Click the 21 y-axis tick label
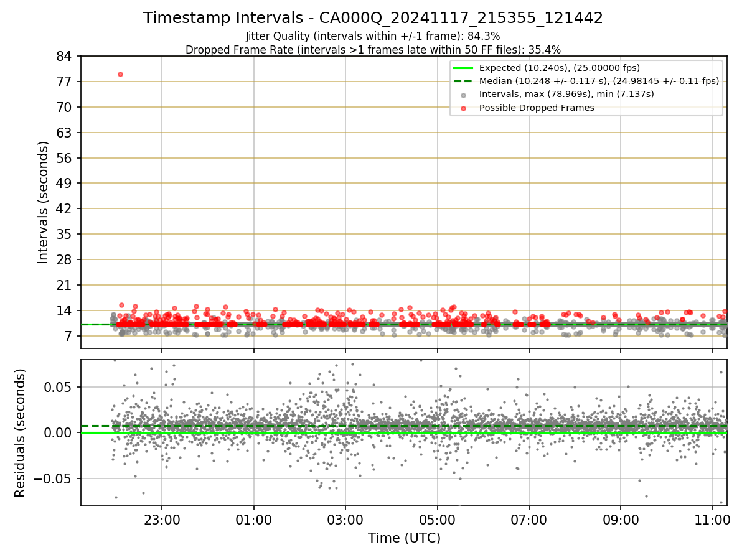This screenshot has height=560, width=747. click(65, 286)
